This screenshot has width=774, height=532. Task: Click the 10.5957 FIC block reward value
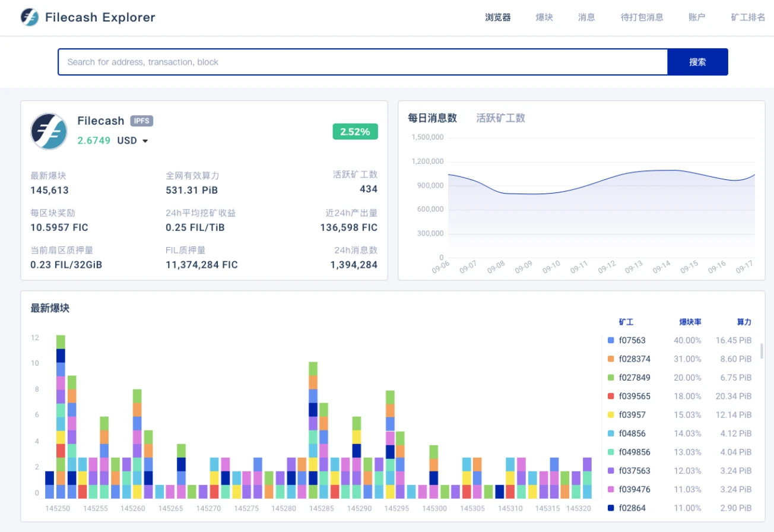pyautogui.click(x=59, y=227)
